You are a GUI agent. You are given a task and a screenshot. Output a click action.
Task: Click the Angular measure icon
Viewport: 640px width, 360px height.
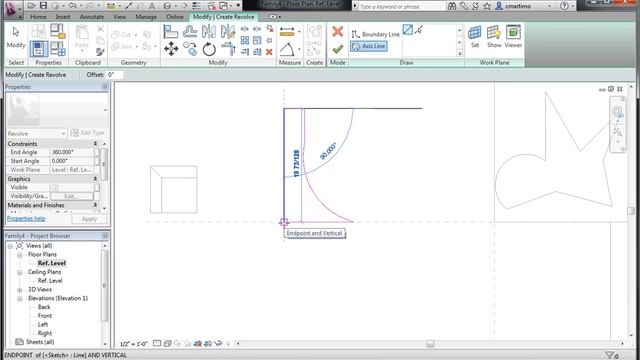tap(287, 49)
